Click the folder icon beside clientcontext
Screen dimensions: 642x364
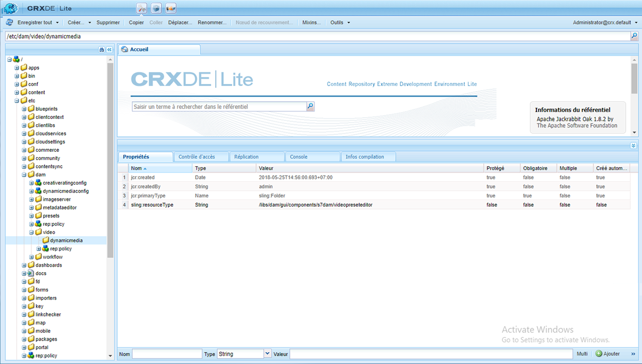pyautogui.click(x=31, y=117)
